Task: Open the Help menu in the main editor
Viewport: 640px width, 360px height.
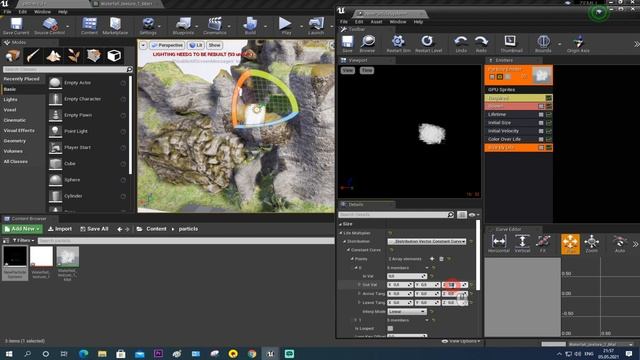Action: point(62,12)
